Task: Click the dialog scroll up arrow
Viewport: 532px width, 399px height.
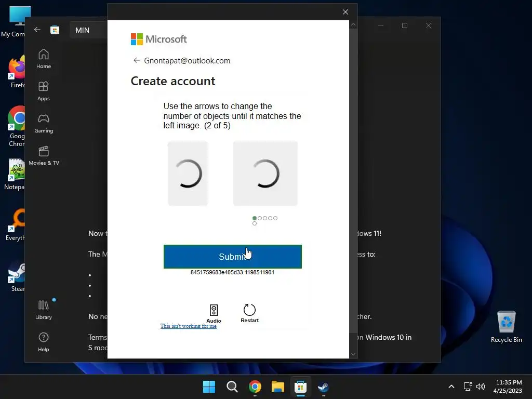Action: point(353,25)
